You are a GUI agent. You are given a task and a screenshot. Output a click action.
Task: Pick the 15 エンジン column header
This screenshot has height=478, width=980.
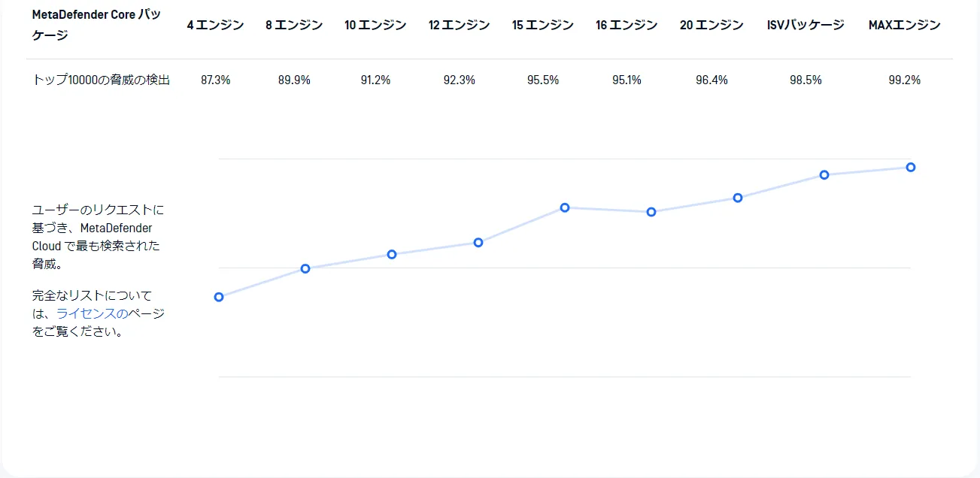pos(543,25)
